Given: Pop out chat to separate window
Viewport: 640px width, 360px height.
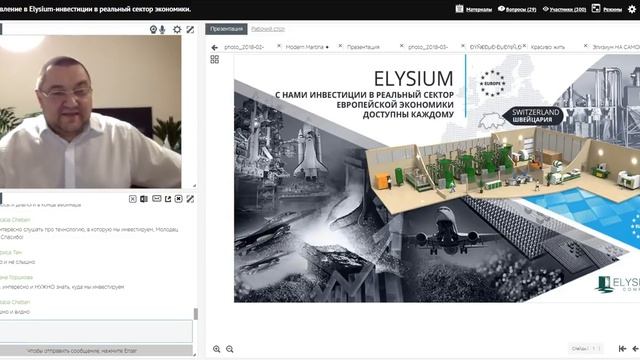Looking at the screenshot, I should pos(168,199).
